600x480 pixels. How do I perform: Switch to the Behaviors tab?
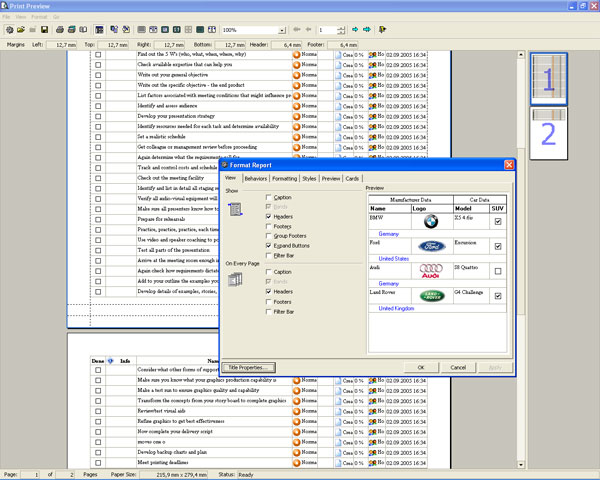[255, 177]
